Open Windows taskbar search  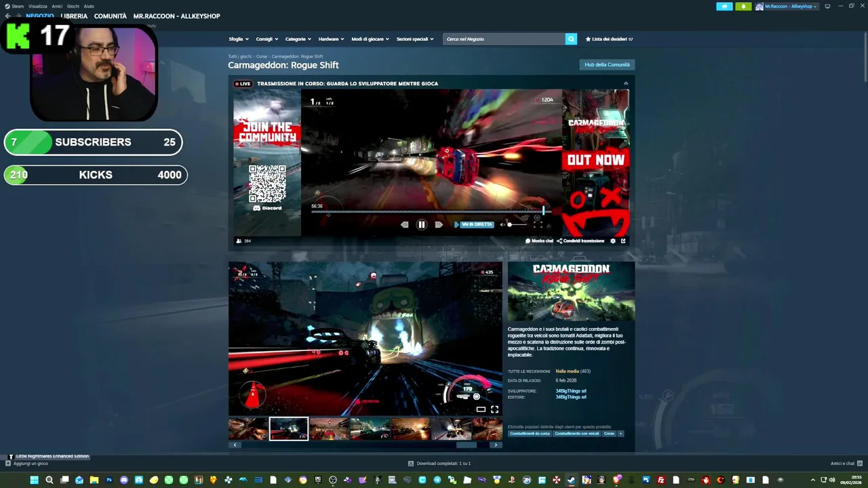pos(49,480)
